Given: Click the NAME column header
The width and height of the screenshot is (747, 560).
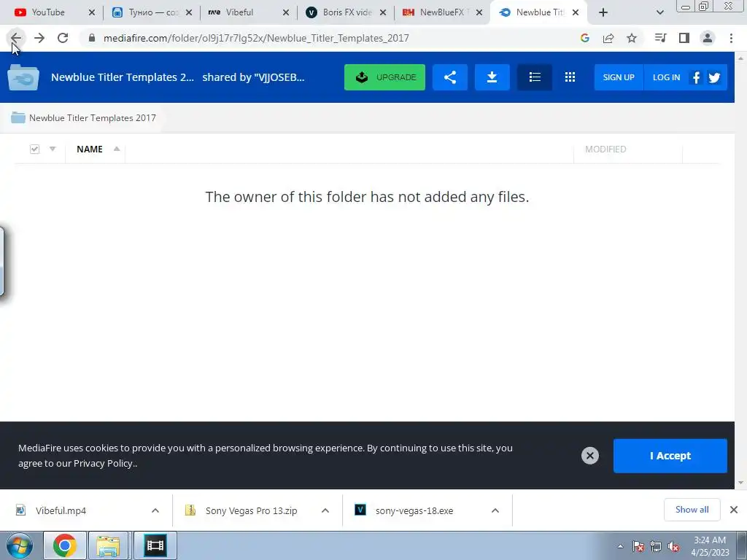Looking at the screenshot, I should (90, 149).
